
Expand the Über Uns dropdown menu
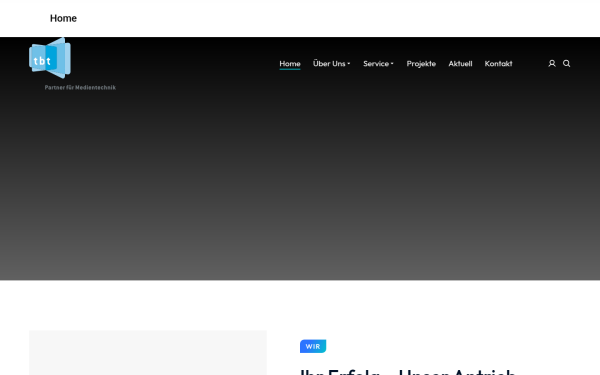(331, 64)
